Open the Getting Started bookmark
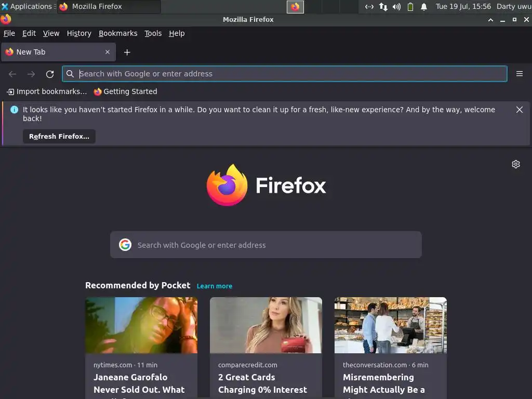This screenshot has height=399, width=532. pos(126,91)
